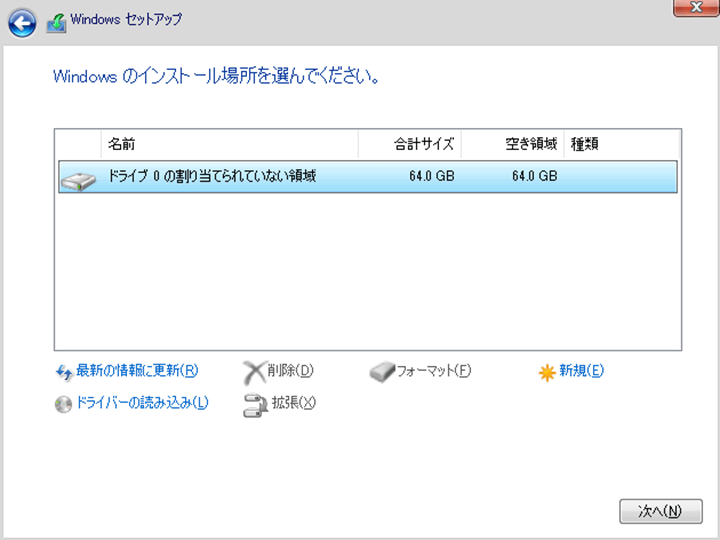Click the Windows セットアップ title text
720x540 pixels.
click(x=126, y=19)
